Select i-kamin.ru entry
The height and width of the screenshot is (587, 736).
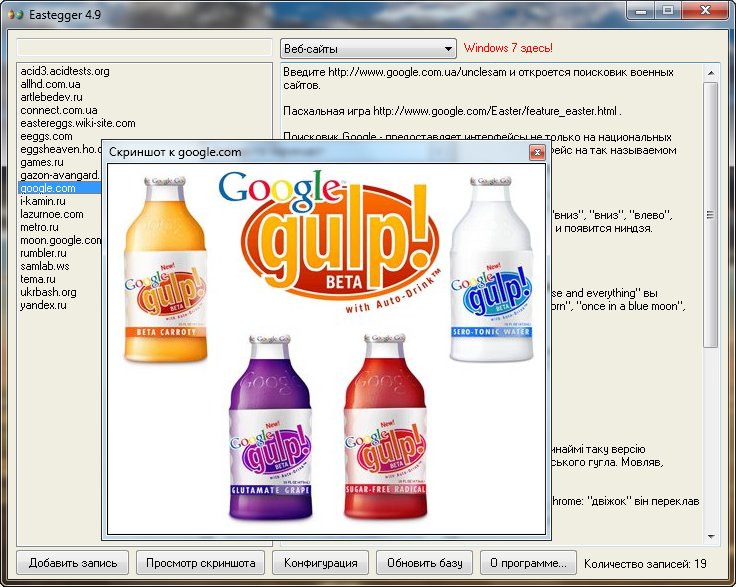tap(43, 201)
